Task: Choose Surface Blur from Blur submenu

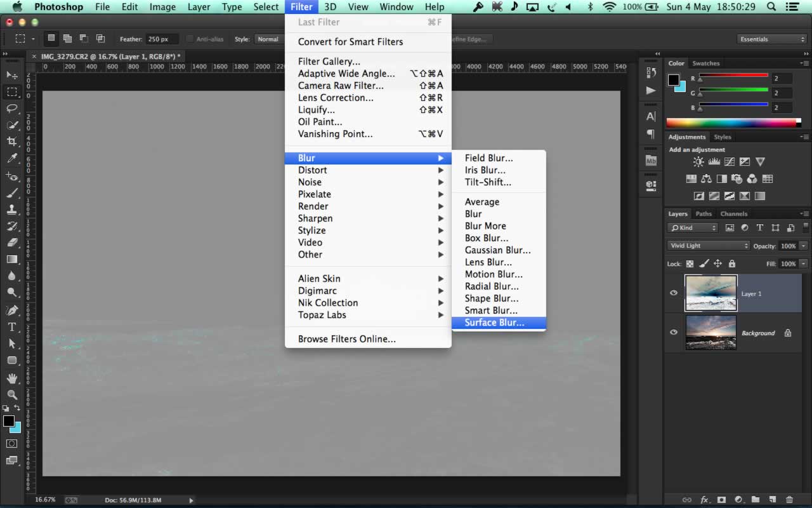Action: (499, 323)
